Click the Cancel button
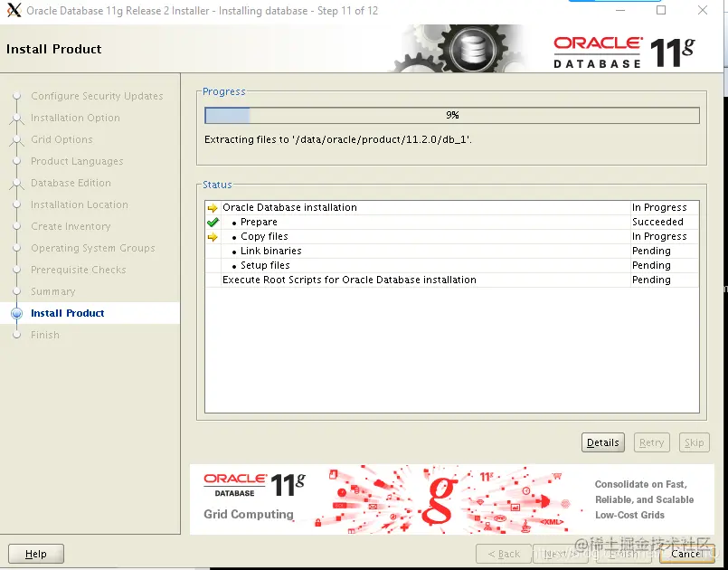This screenshot has width=728, height=570. point(685,554)
